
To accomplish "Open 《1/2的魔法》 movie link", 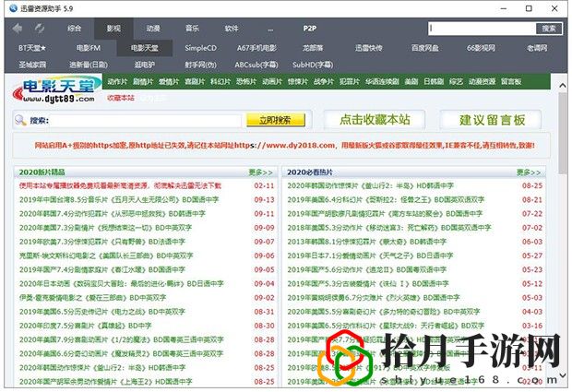I will coord(121,339).
